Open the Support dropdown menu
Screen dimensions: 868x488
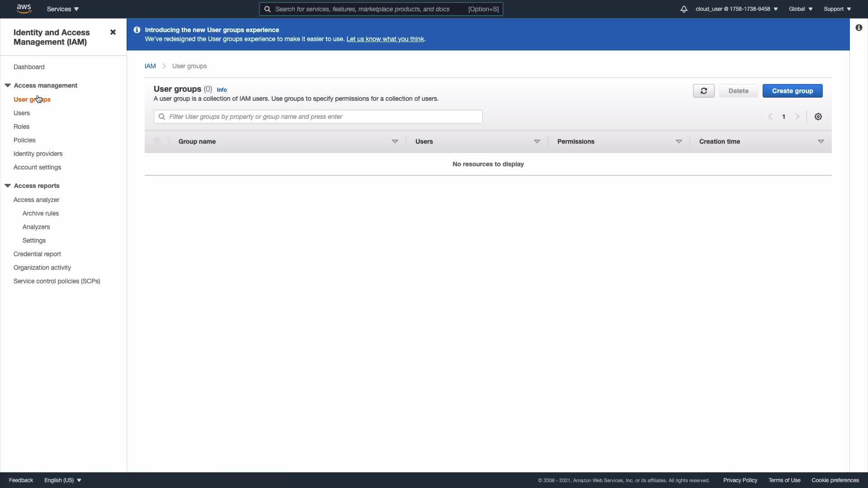click(x=837, y=9)
